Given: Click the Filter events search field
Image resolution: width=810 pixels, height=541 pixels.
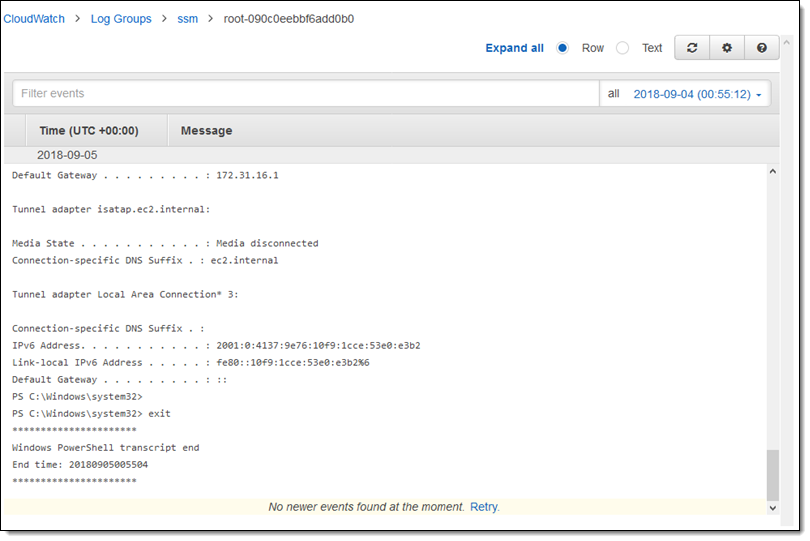Looking at the screenshot, I should tap(305, 94).
